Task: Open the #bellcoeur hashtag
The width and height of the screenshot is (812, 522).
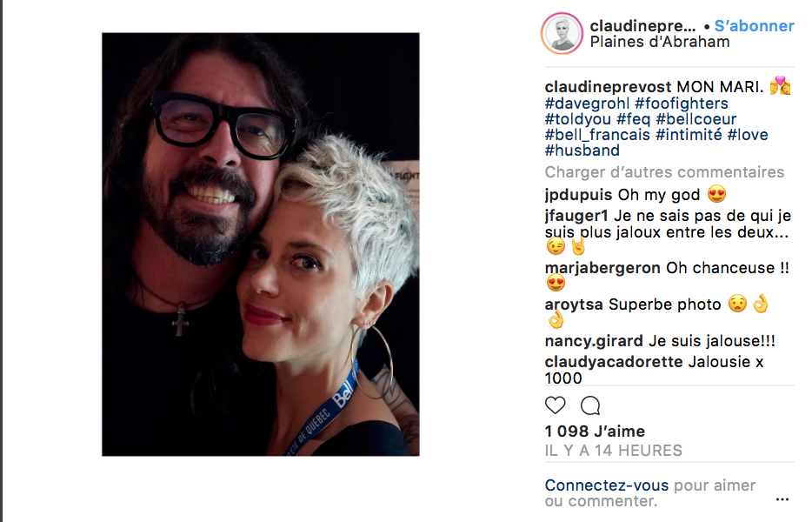Action: (x=696, y=119)
